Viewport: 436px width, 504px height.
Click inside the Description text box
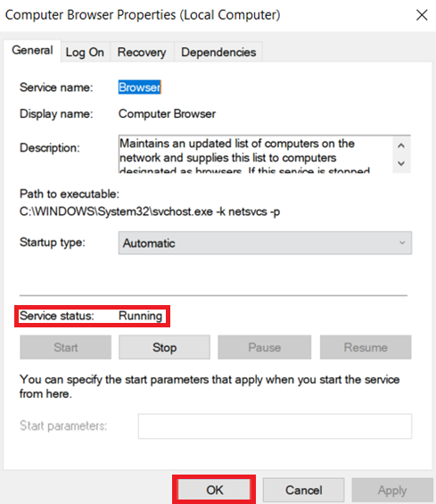[x=255, y=154]
